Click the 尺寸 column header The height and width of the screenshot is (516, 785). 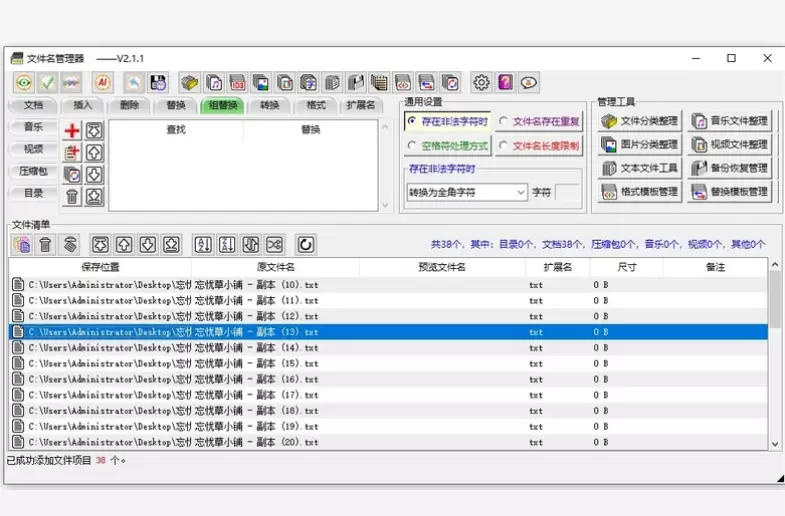(627, 267)
